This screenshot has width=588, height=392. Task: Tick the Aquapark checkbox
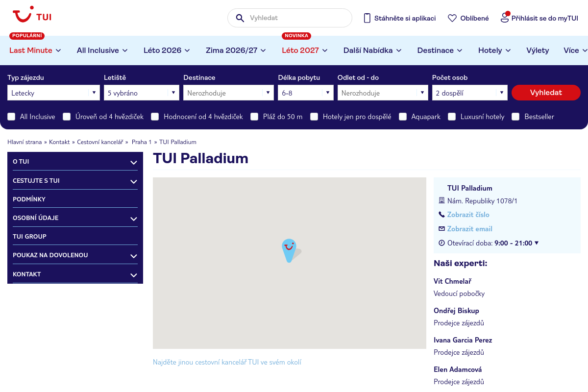click(403, 117)
